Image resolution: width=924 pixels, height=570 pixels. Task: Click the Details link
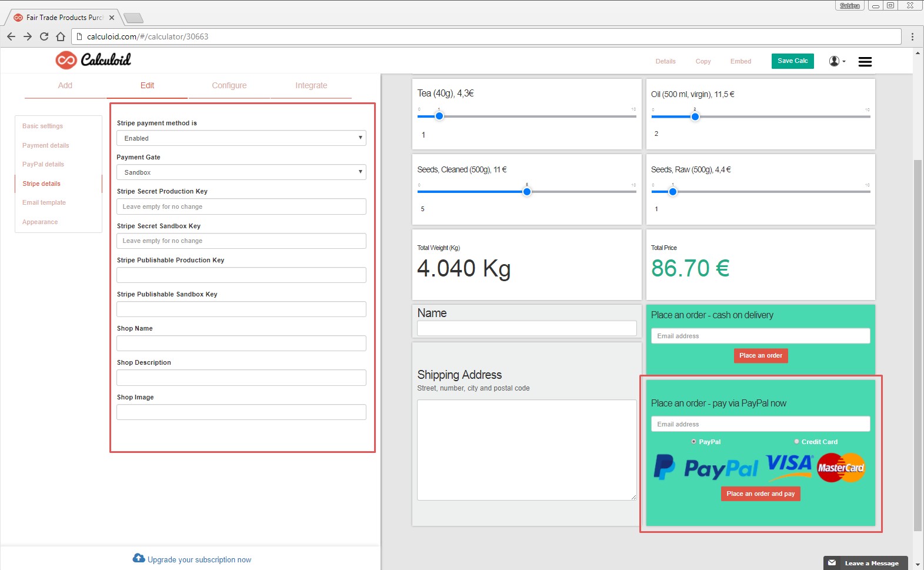point(665,61)
